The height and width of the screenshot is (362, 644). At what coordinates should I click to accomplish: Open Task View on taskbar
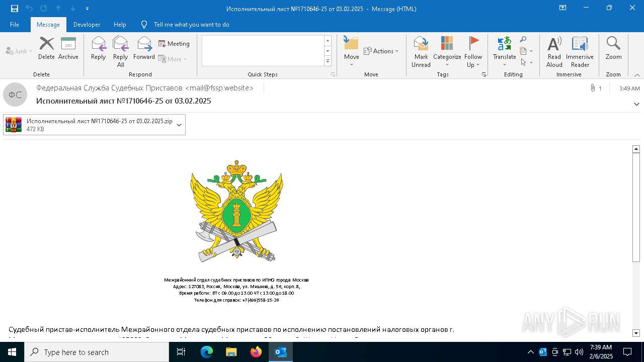[181, 352]
